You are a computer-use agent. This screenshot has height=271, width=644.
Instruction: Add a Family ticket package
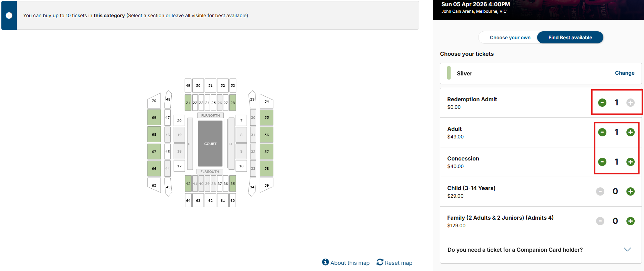[630, 221]
